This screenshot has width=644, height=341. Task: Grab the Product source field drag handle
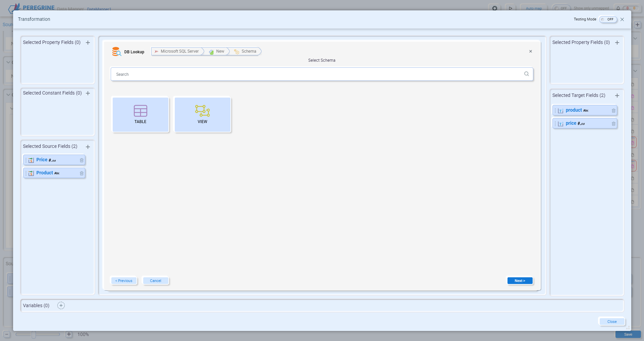coord(26,173)
